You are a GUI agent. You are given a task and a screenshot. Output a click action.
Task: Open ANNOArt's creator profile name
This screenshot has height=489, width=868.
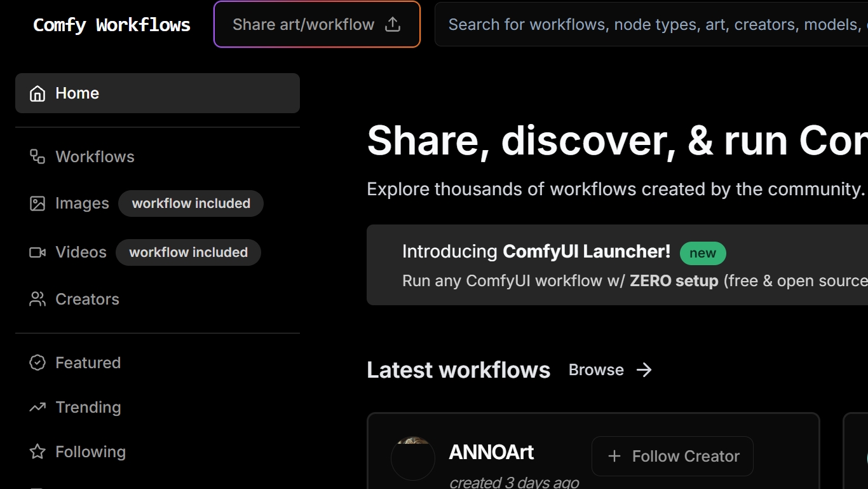(x=491, y=452)
